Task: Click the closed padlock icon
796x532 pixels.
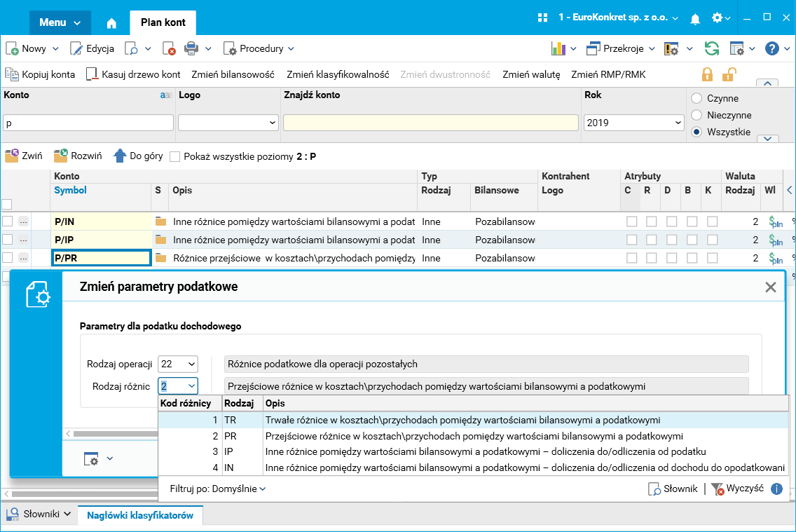Action: coord(708,74)
